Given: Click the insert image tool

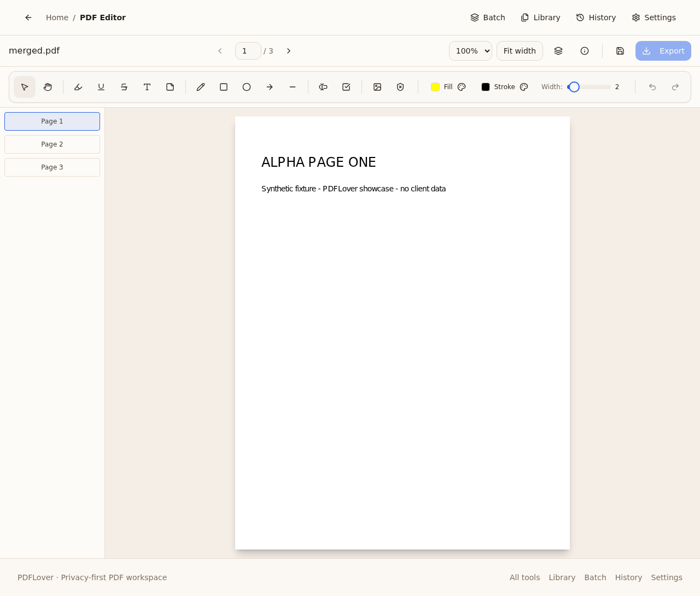Looking at the screenshot, I should [x=377, y=87].
